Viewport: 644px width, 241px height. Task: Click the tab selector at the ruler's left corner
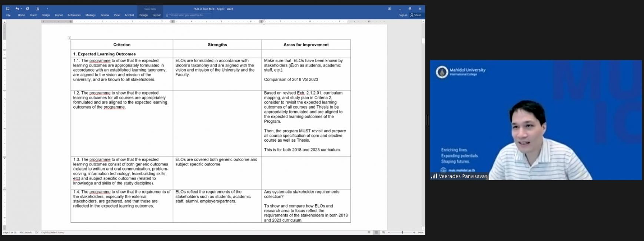(4, 22)
